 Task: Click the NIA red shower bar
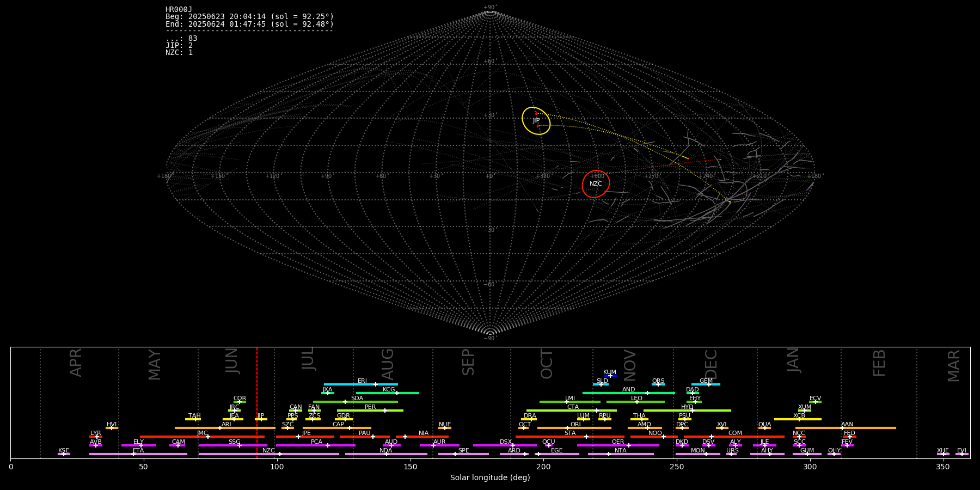coord(422,437)
